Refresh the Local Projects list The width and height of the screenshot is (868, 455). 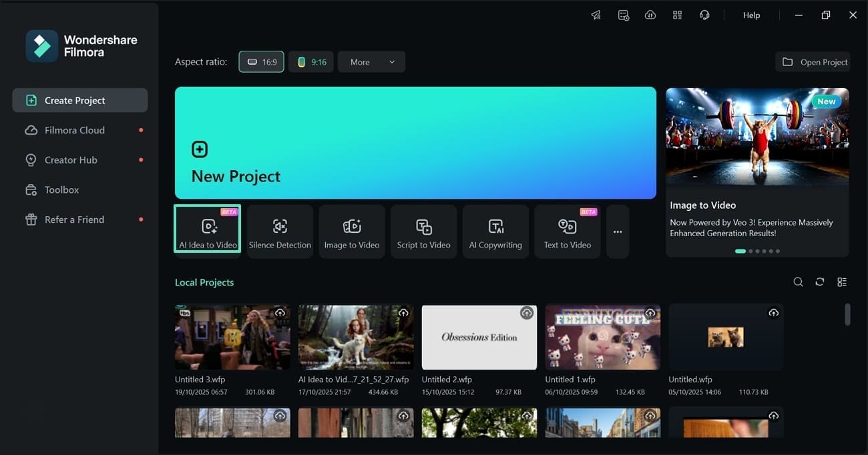click(x=820, y=282)
